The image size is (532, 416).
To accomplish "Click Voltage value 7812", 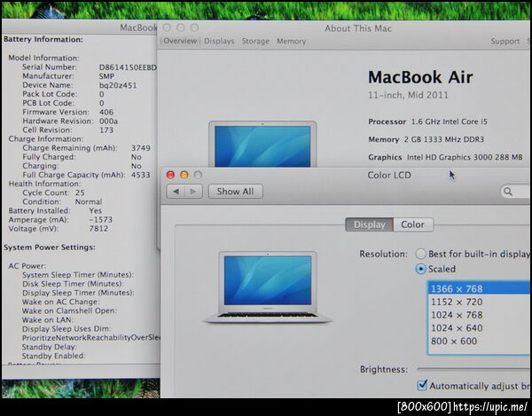I will [x=98, y=229].
